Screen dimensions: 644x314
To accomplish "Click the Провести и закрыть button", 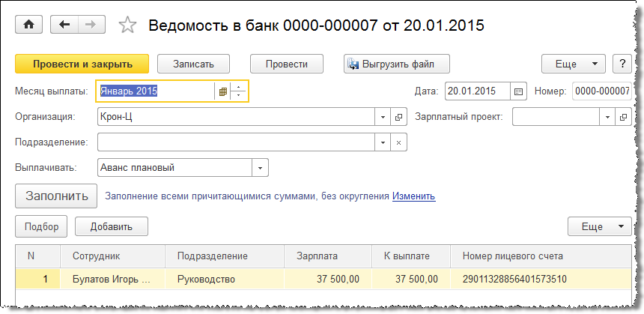I will point(82,64).
